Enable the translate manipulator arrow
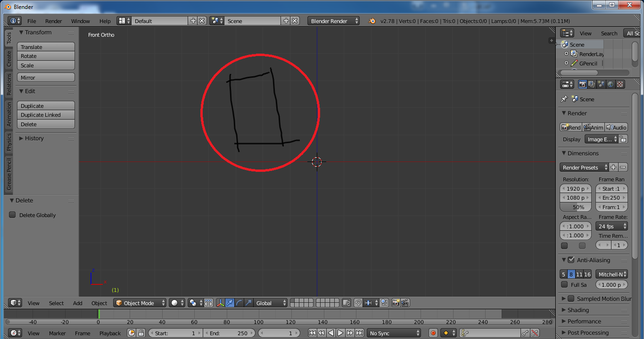Viewport: 644px width, 339px height. tap(230, 303)
